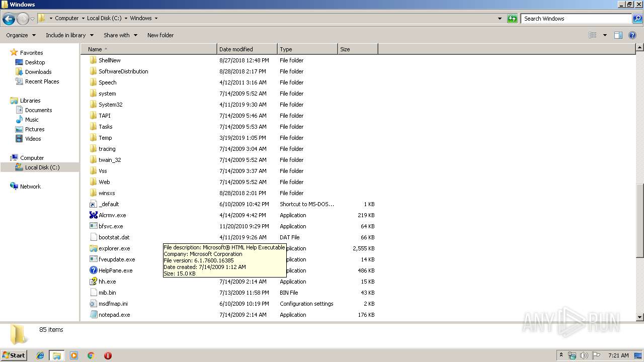
Task: Select the twain_32 folder name
Action: point(110,160)
